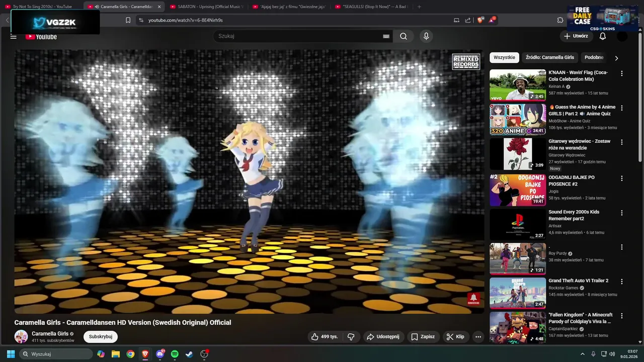This screenshot has width=644, height=362.
Task: Open a new browser tab with plus
Action: click(x=419, y=7)
